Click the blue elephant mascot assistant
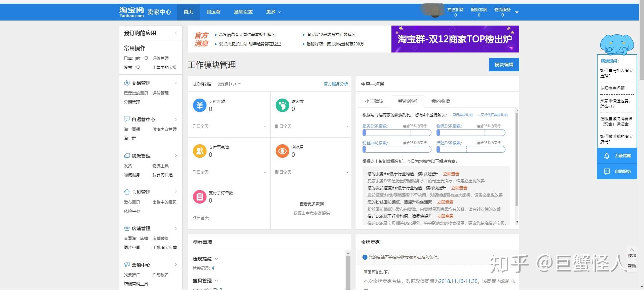The width and height of the screenshot is (644, 290). tap(617, 44)
